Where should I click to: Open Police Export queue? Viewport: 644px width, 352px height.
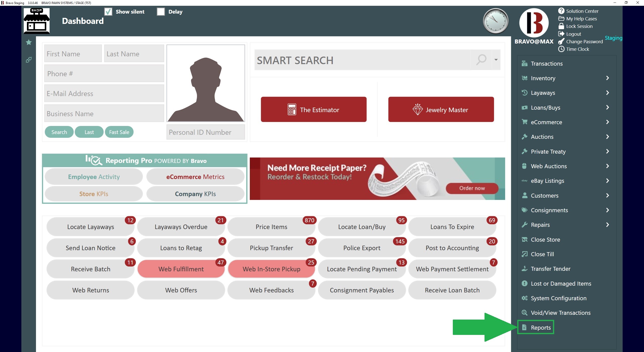pos(361,248)
